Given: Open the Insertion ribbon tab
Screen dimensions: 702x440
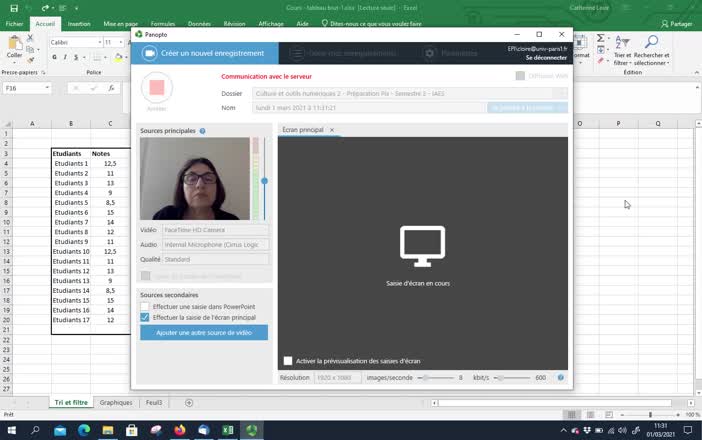Looking at the screenshot, I should [x=79, y=23].
